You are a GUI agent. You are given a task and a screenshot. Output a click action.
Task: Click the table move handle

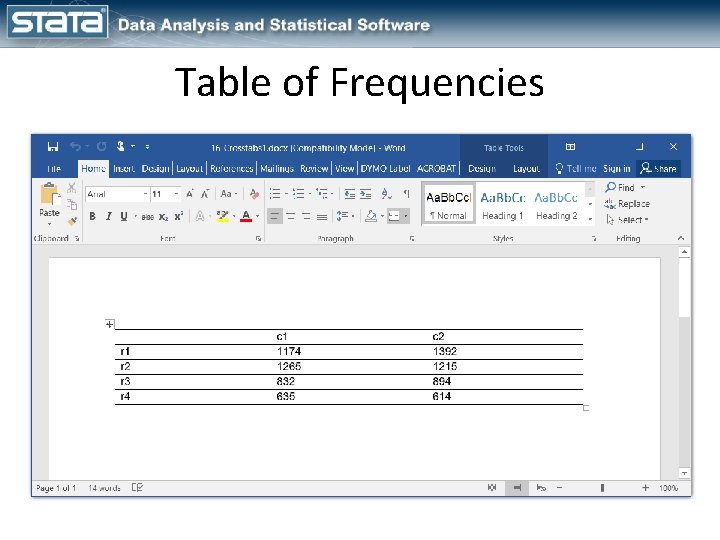(109, 324)
